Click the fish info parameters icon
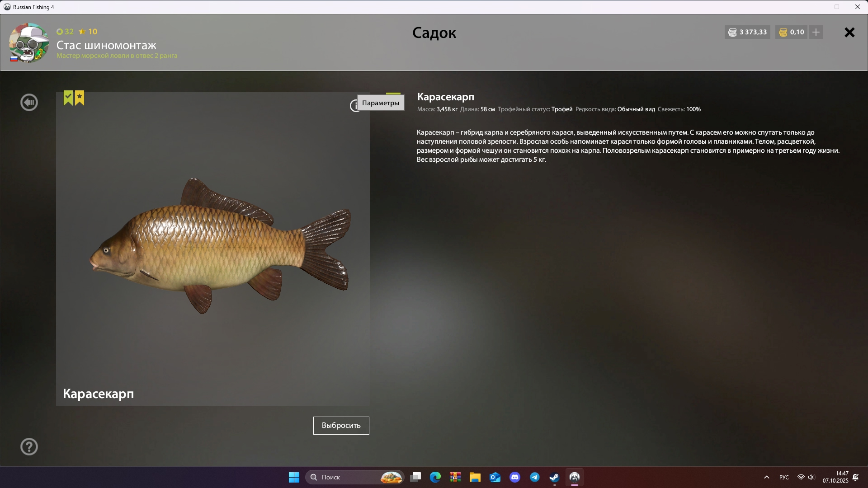Screen dimensions: 868x488 click(354, 106)
